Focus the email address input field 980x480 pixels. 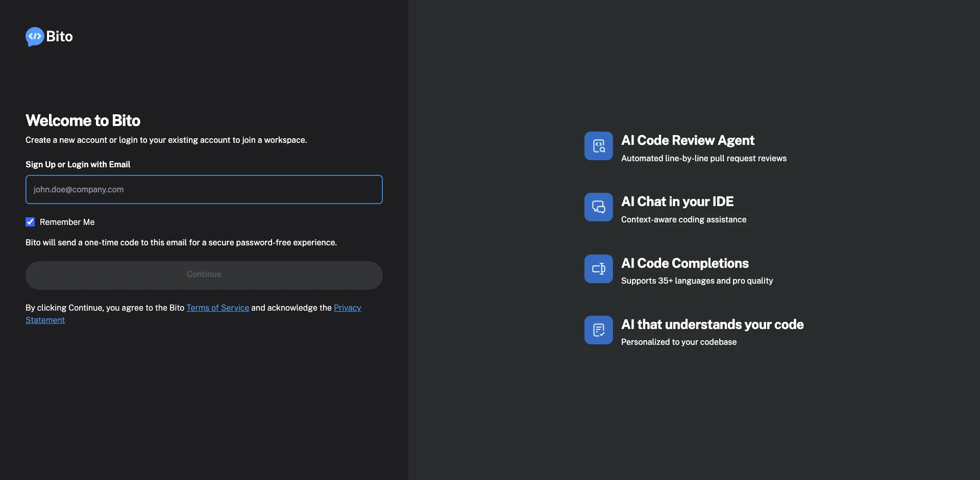coord(204,190)
